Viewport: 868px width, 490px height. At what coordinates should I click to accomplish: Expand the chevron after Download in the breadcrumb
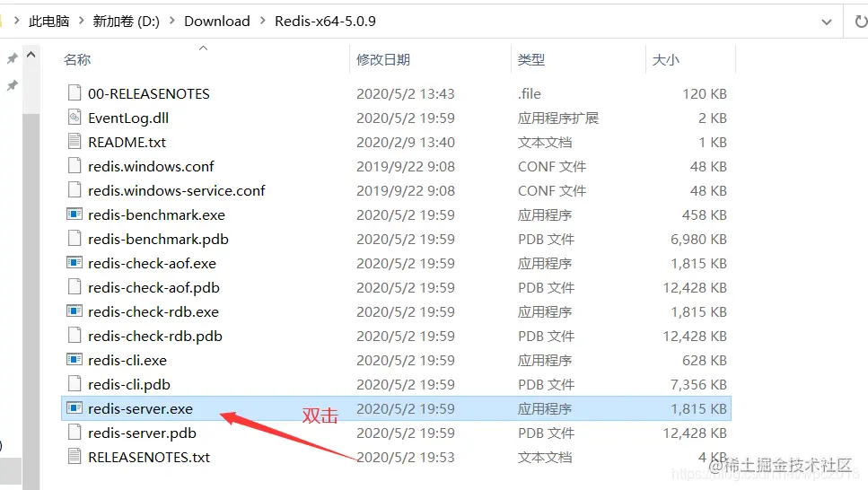click(262, 21)
